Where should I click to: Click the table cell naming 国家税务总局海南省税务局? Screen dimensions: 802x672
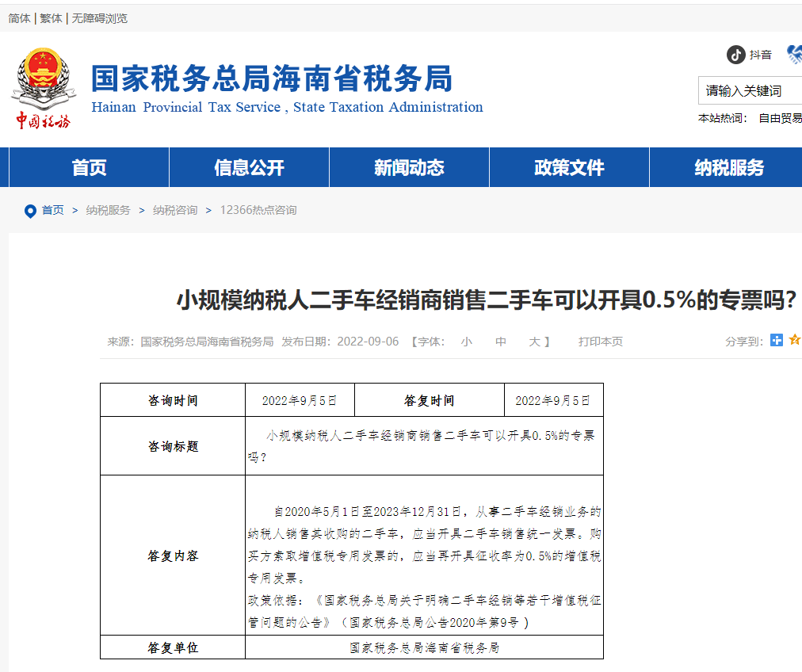click(x=425, y=648)
